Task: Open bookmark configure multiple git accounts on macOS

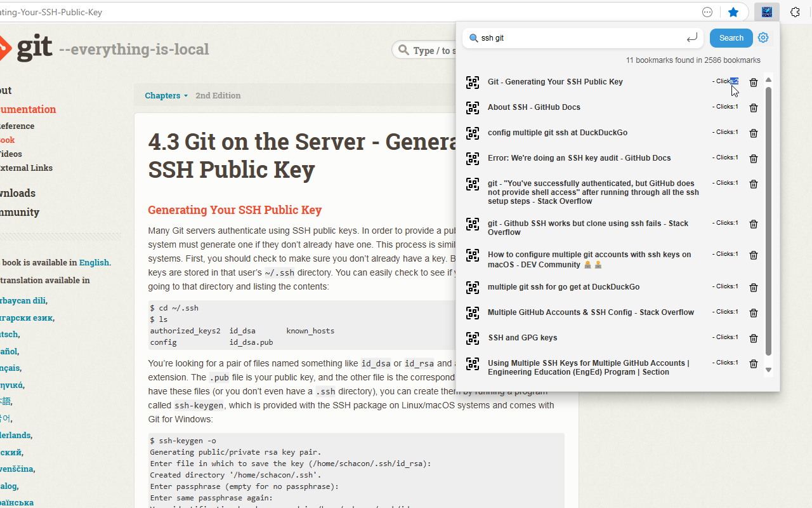Action: (x=589, y=260)
